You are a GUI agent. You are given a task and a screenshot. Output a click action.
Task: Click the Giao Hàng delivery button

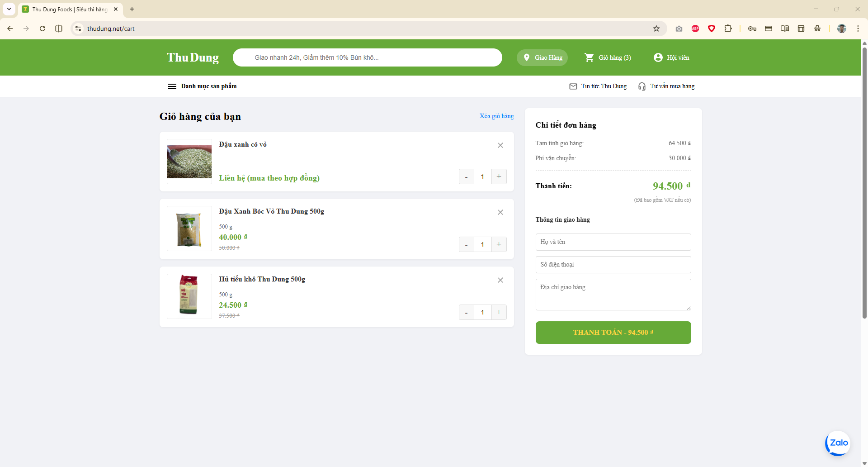click(542, 57)
